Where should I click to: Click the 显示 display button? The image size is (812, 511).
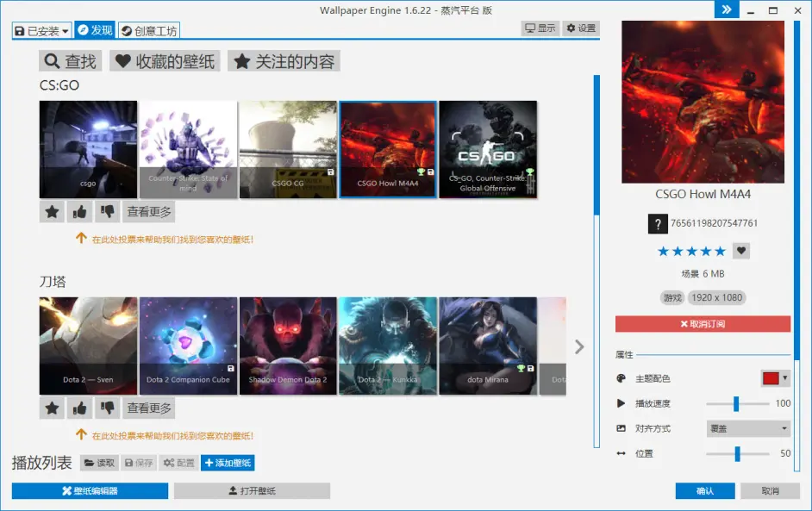[540, 28]
